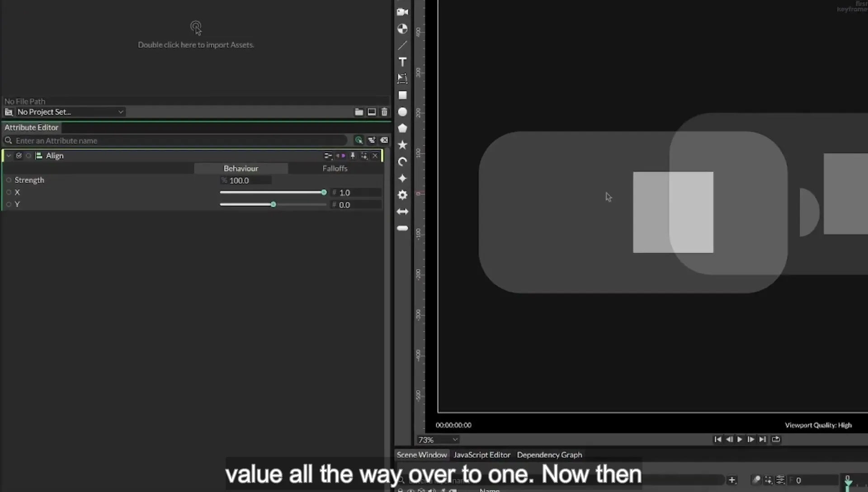Image resolution: width=868 pixels, height=492 pixels.
Task: Toggle the Align layer enabled checkbox
Action: pyautogui.click(x=19, y=156)
